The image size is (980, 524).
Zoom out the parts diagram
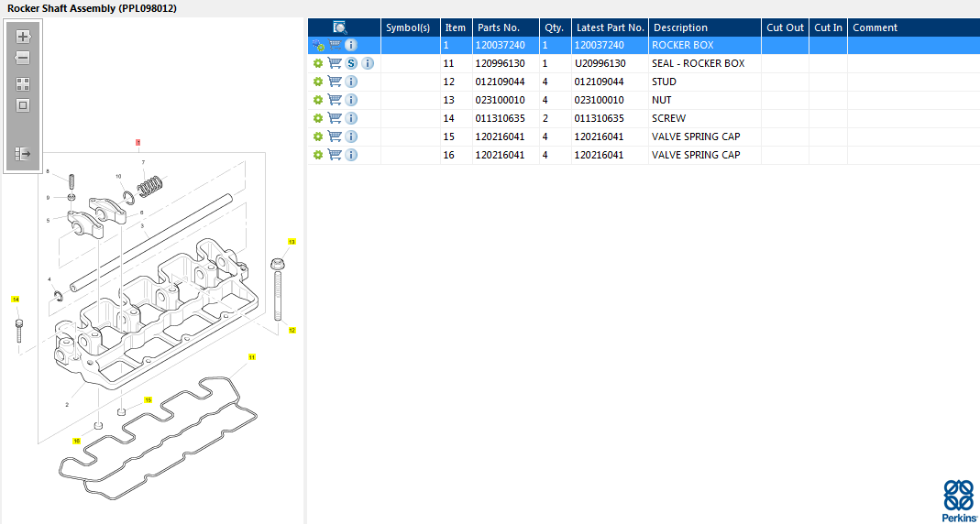[x=23, y=58]
